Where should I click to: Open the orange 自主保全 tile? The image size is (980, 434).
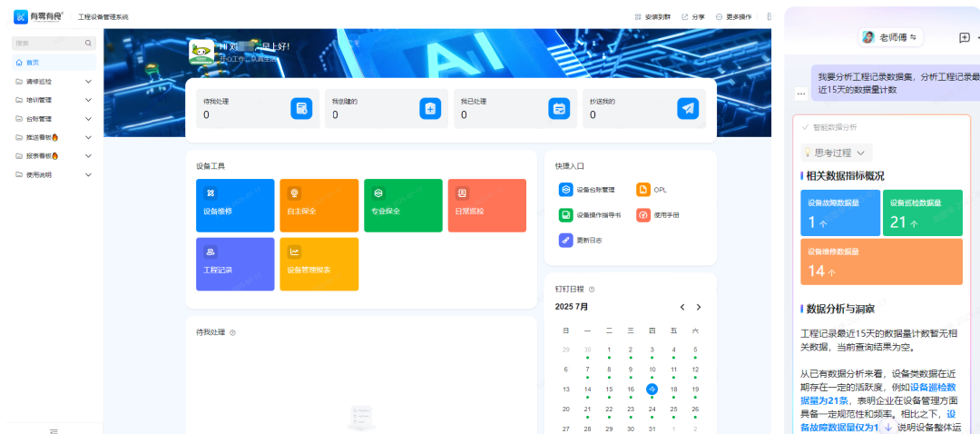(318, 205)
